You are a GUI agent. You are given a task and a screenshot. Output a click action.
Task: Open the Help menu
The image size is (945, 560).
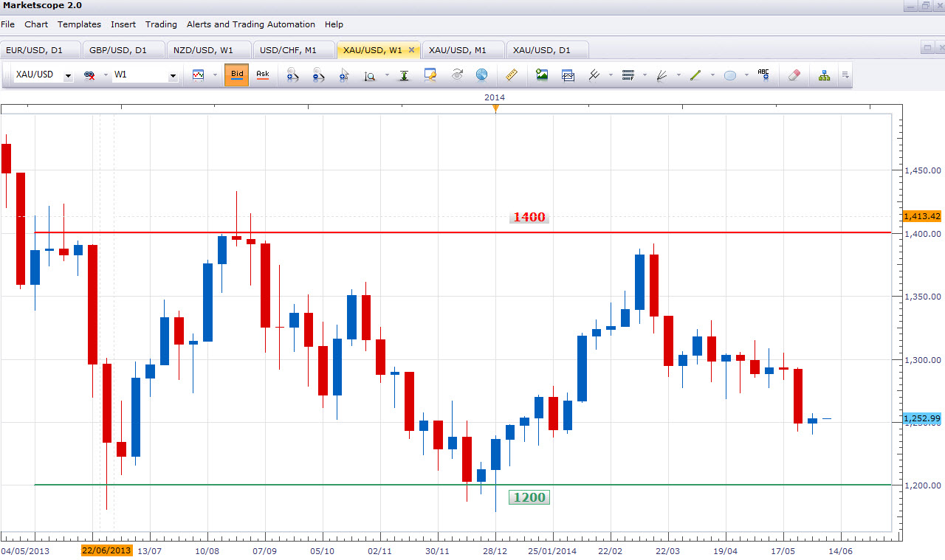(334, 24)
